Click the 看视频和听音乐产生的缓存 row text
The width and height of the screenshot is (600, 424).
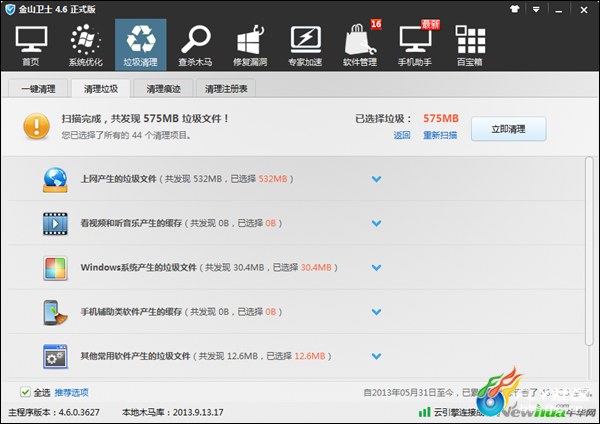pyautogui.click(x=181, y=223)
